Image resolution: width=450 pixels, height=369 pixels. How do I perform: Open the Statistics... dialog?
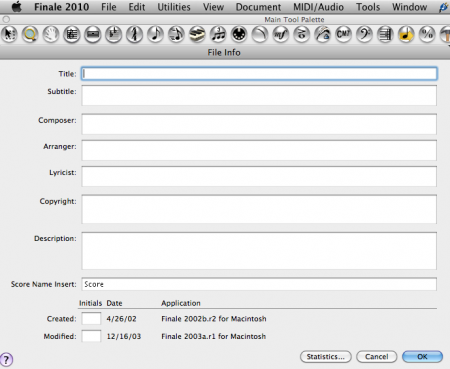[326, 357]
